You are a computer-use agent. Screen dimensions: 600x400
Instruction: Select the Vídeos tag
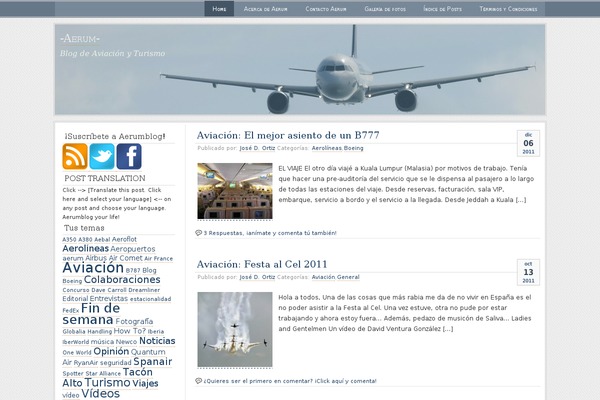coord(101,393)
